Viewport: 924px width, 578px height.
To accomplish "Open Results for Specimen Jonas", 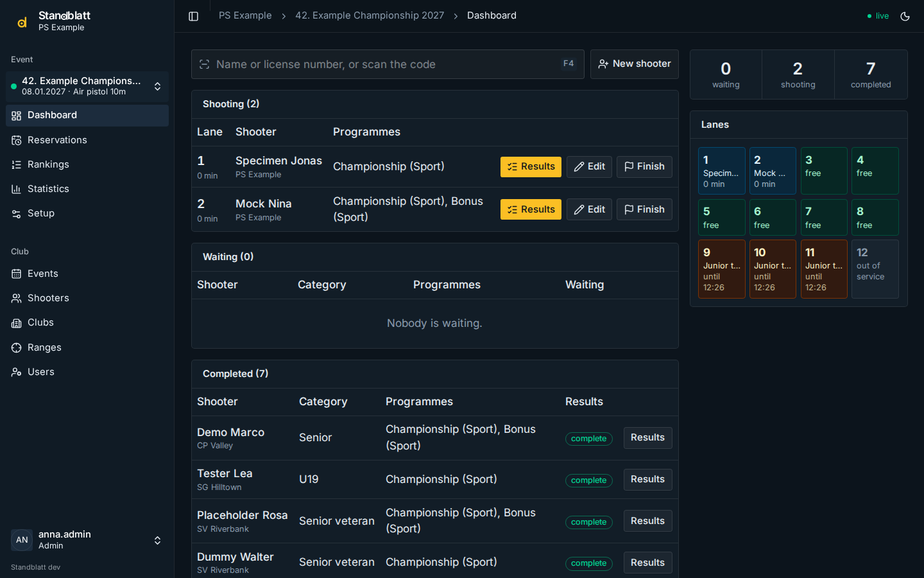I will [531, 167].
